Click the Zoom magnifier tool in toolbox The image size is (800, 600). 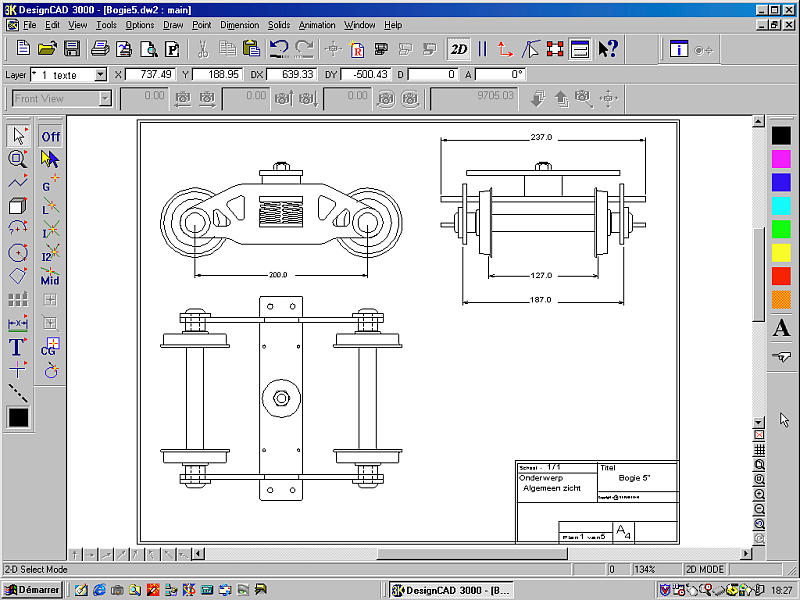[x=17, y=159]
